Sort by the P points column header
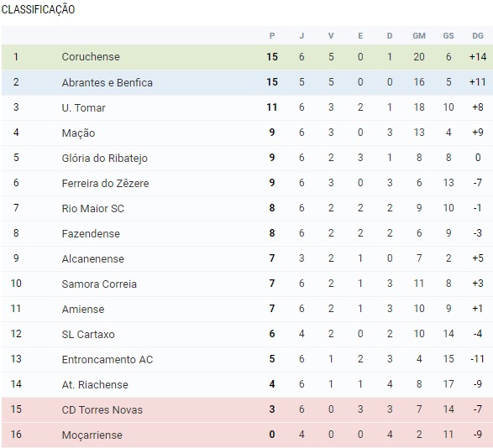493x448 pixels. (x=272, y=36)
